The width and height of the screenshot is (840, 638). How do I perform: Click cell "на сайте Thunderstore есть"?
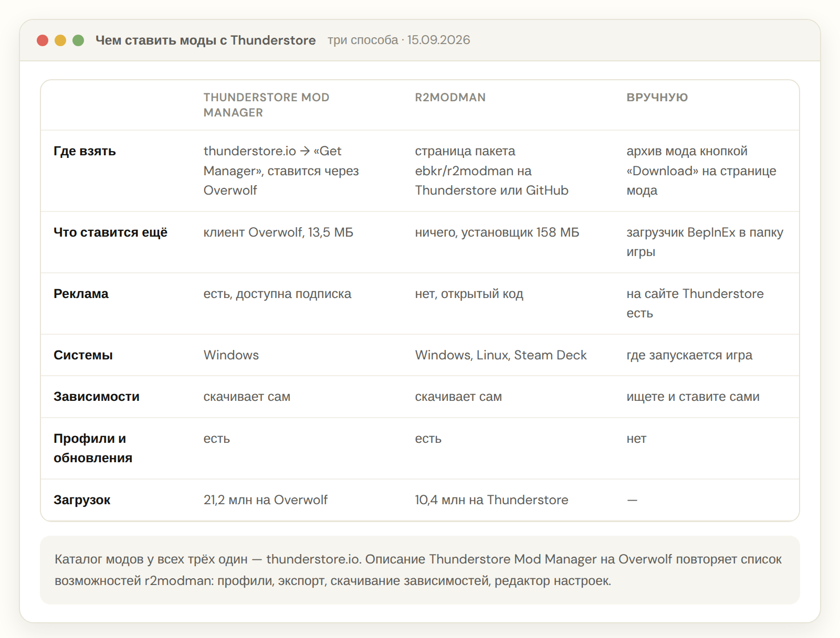pos(695,304)
